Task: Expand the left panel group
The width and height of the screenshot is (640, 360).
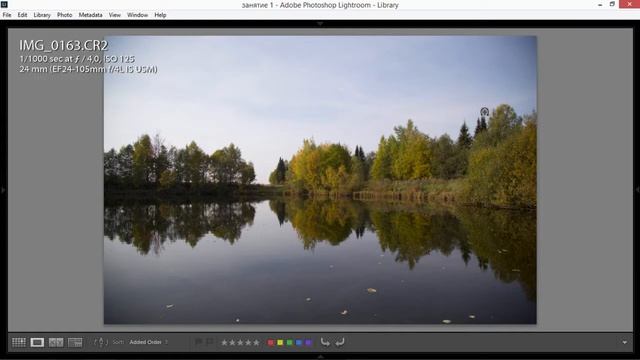Action: tap(3, 190)
